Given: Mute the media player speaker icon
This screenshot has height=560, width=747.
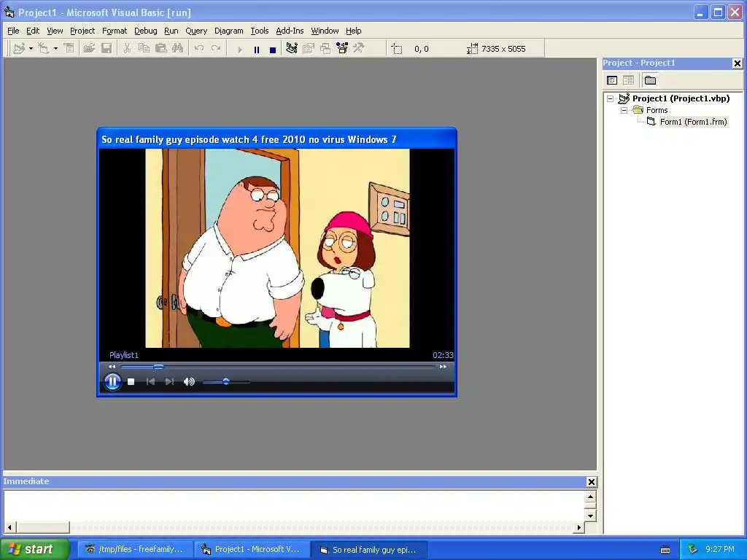Looking at the screenshot, I should click(x=189, y=381).
